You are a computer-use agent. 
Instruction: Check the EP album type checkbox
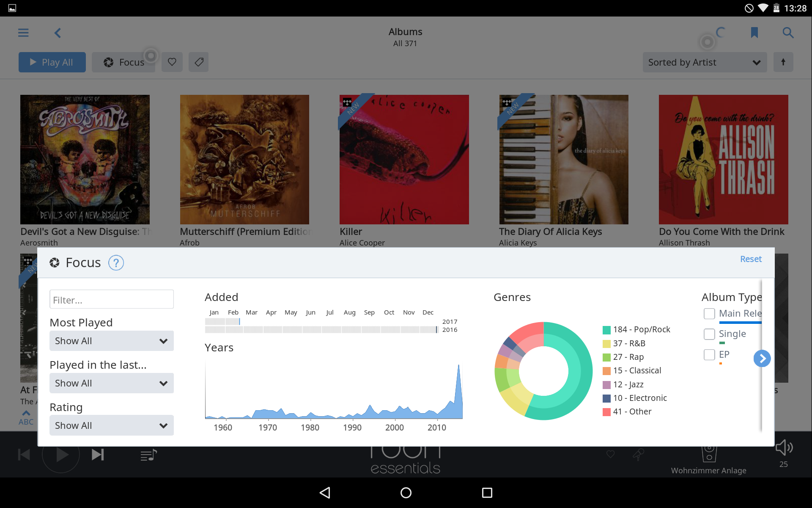pos(709,355)
